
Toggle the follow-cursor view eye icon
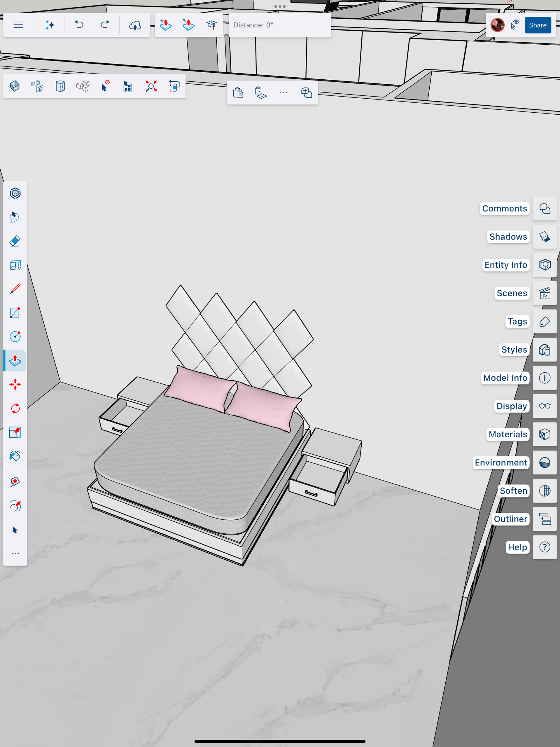coord(514,25)
